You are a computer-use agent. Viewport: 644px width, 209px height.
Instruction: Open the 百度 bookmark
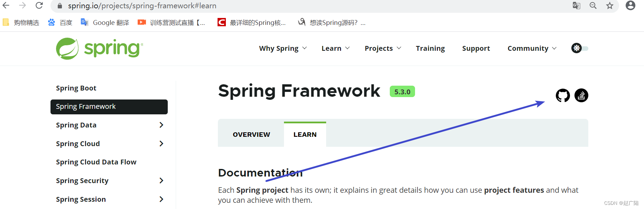coord(60,22)
